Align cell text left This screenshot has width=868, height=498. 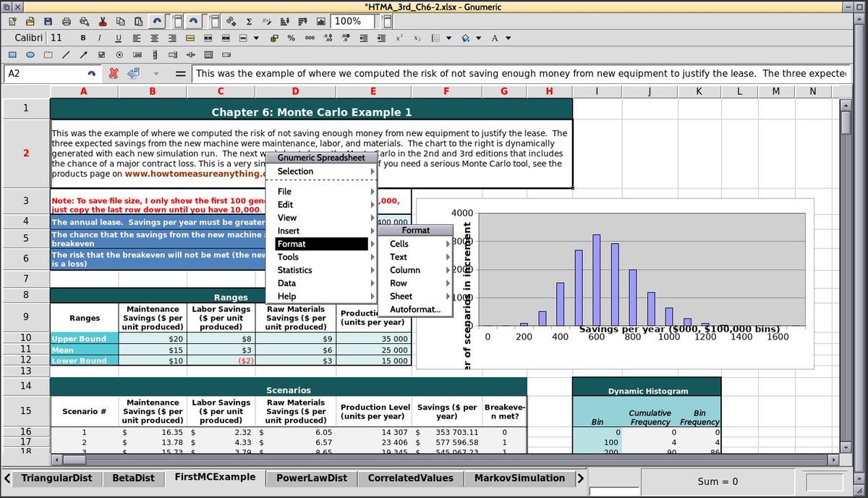coord(136,38)
